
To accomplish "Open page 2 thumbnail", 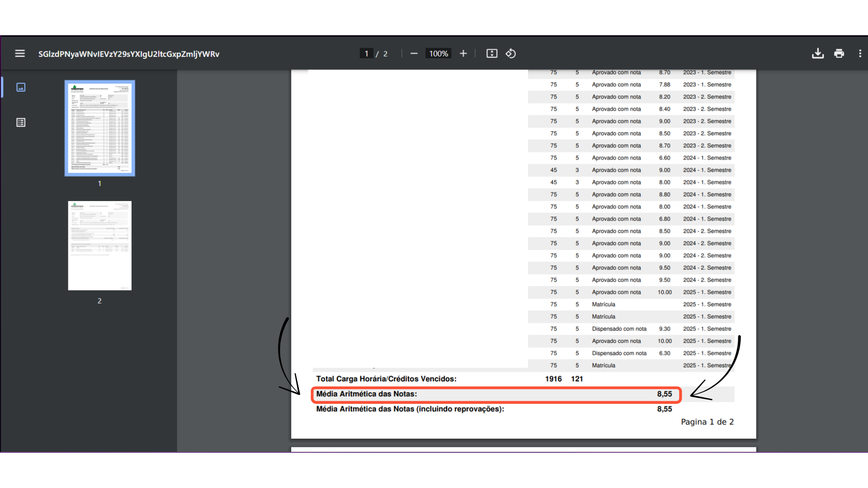I will pyautogui.click(x=99, y=245).
